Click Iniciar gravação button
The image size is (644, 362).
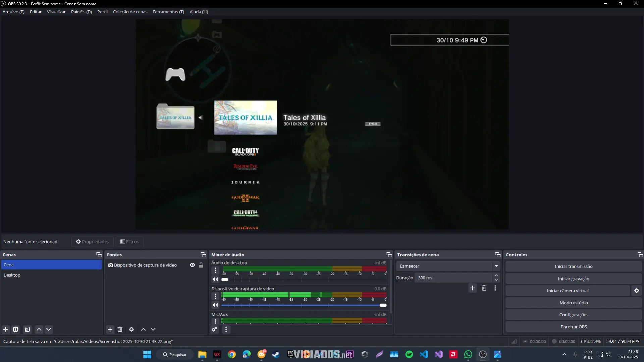(x=573, y=279)
